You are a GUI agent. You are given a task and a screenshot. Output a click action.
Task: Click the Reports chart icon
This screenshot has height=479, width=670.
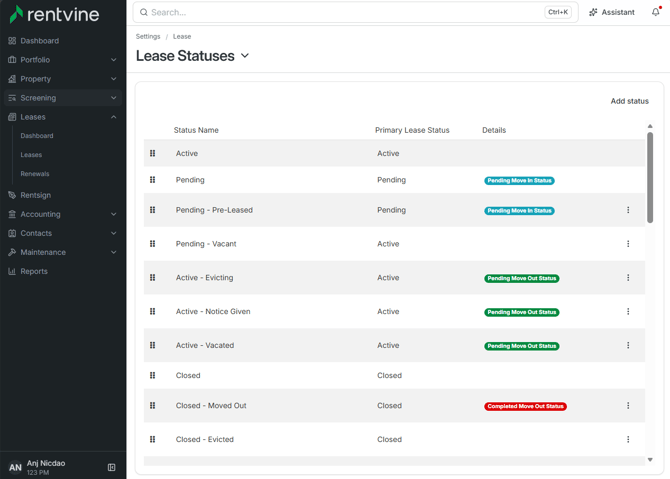pos(12,271)
